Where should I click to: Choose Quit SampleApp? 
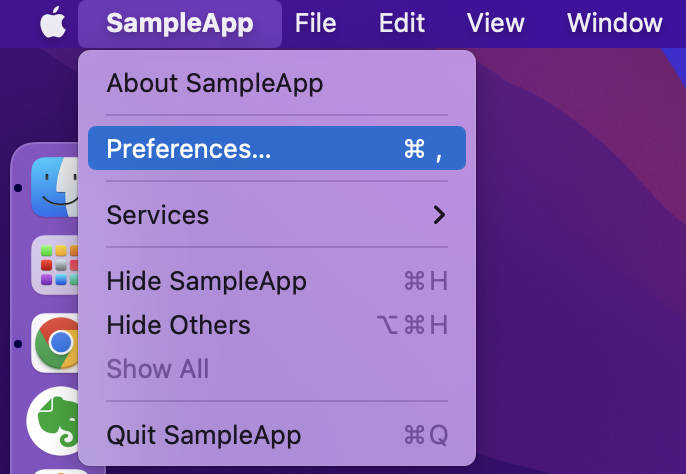[277, 435]
